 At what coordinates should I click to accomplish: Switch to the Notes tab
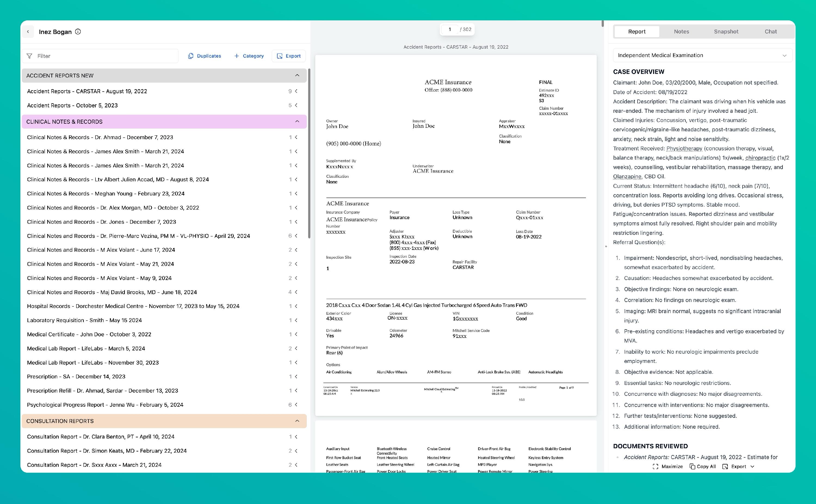click(681, 32)
